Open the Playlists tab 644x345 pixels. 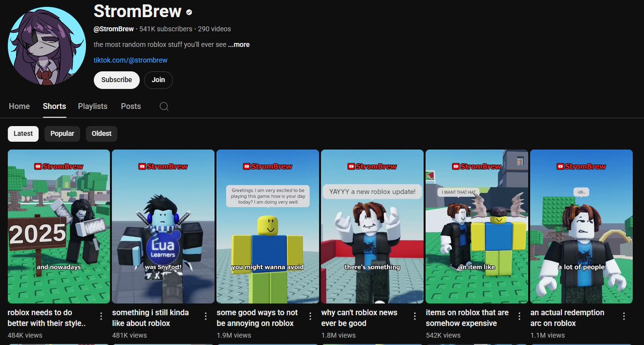click(x=93, y=106)
